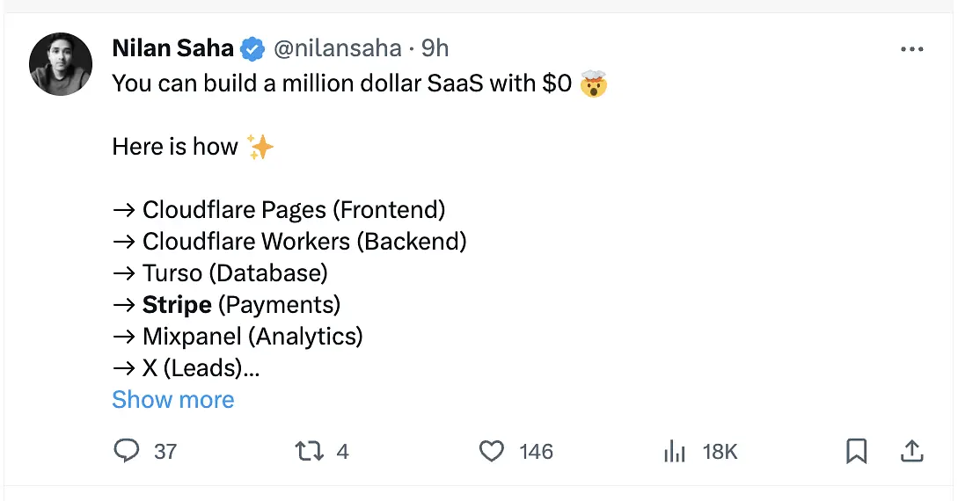Screen dimensions: 980x501
Task: Open the reply speech bubble icon
Action: [x=127, y=450]
